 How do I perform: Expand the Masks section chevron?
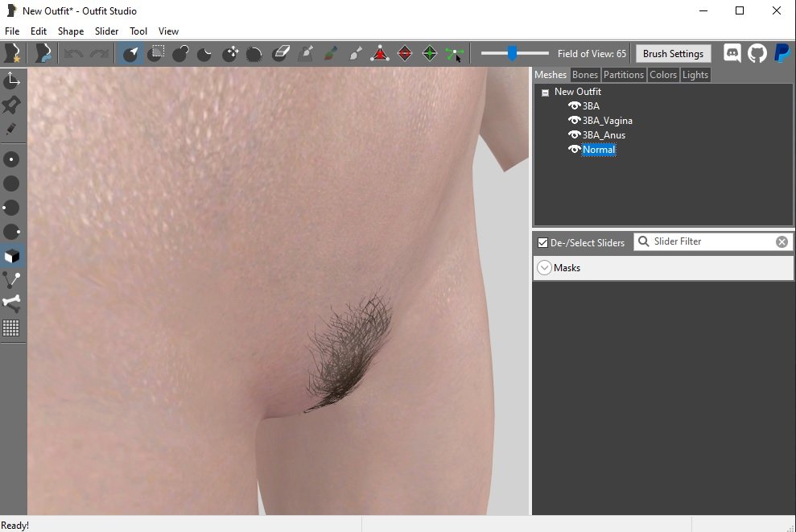pyautogui.click(x=544, y=268)
